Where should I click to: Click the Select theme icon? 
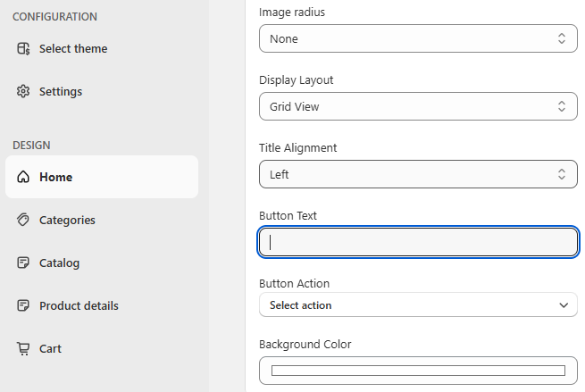[x=23, y=49]
